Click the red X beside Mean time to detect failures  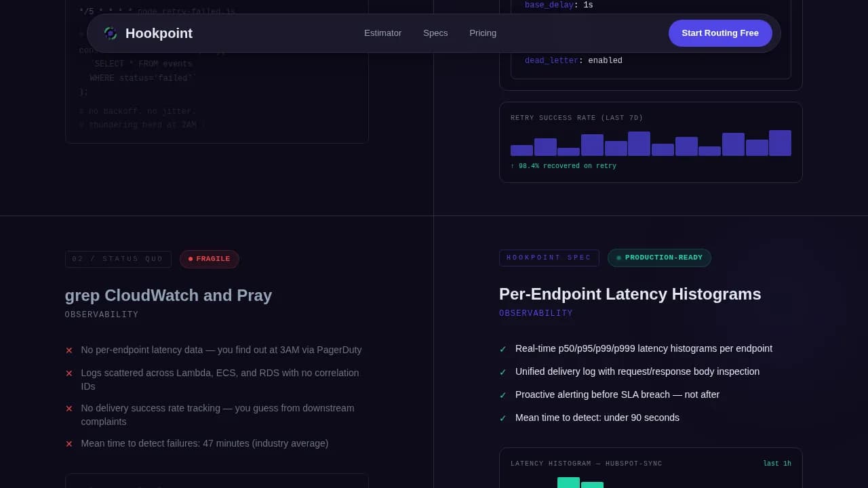[69, 444]
